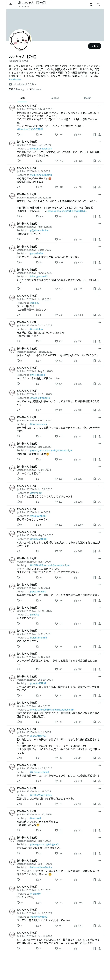Switch to the Replies tab
Viewport: 110px width, 980px height.
(x=55, y=98)
